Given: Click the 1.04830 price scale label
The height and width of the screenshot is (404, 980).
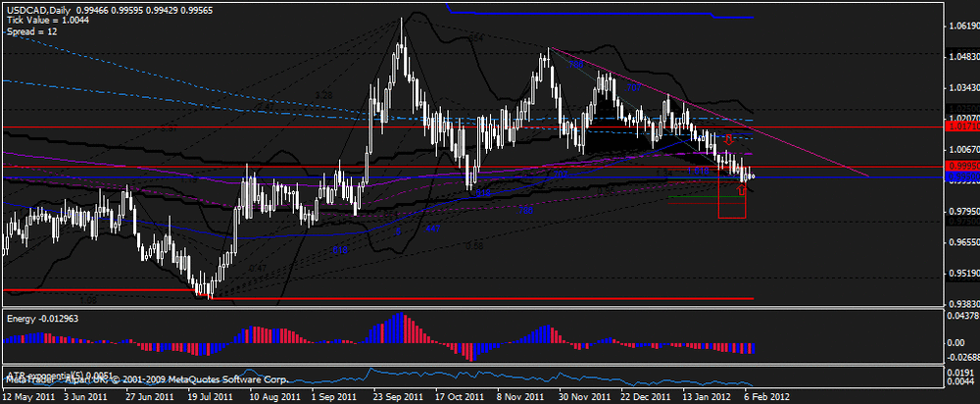Looking at the screenshot, I should [963, 57].
